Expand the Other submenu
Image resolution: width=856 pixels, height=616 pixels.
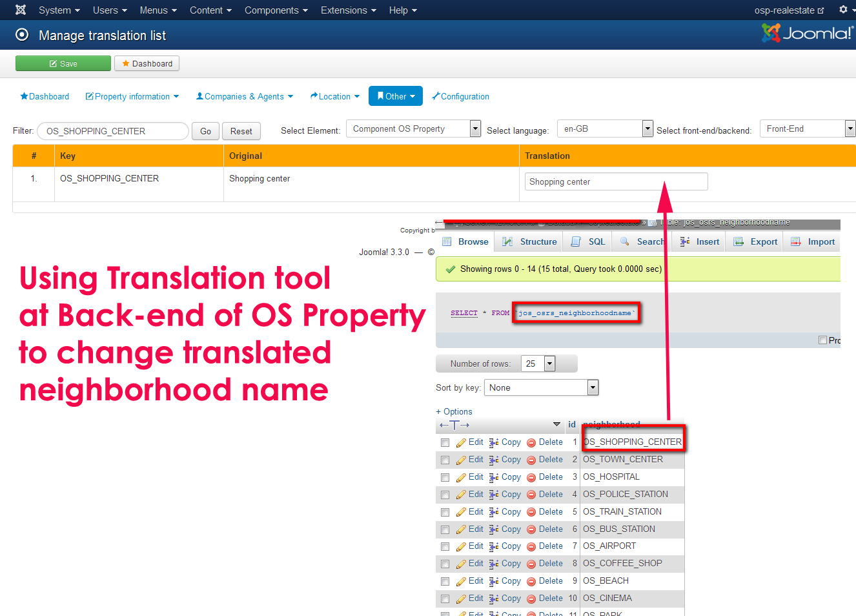(x=396, y=96)
